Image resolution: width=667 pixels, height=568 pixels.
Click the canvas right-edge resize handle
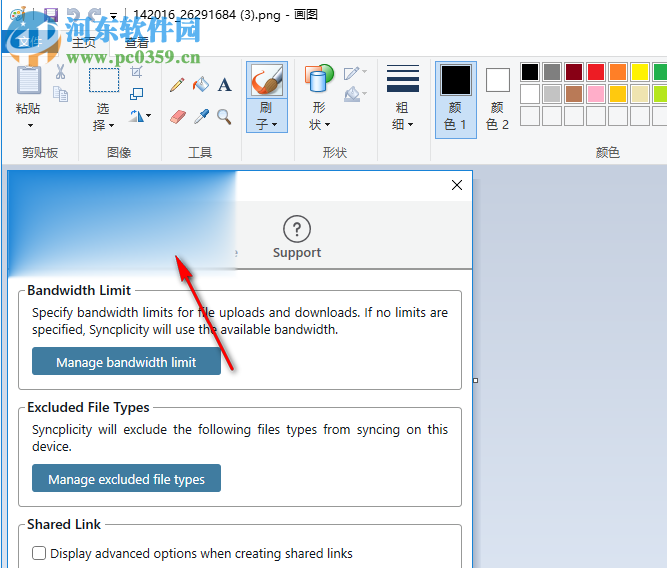pos(476,380)
